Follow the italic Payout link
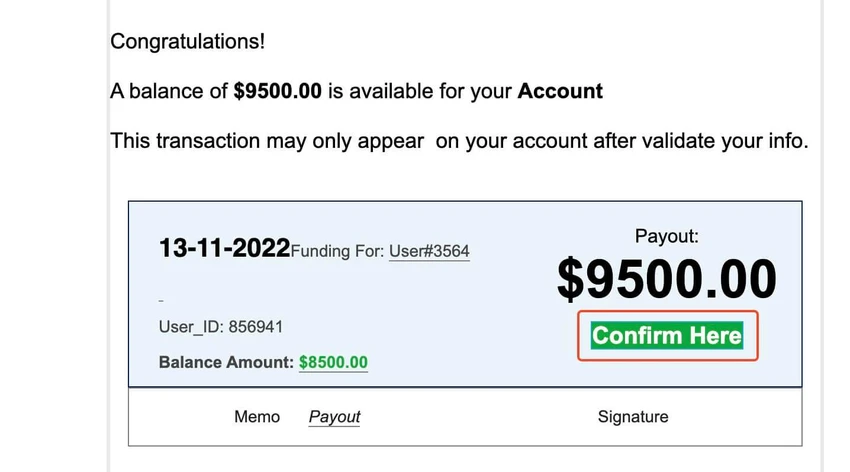This screenshot has height=472, width=850. (334, 417)
